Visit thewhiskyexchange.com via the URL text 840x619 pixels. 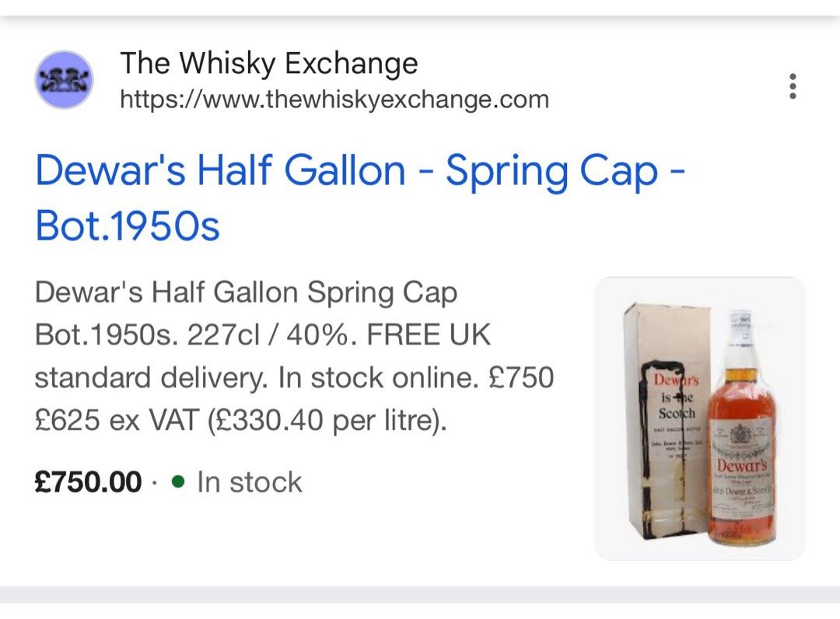click(x=334, y=100)
